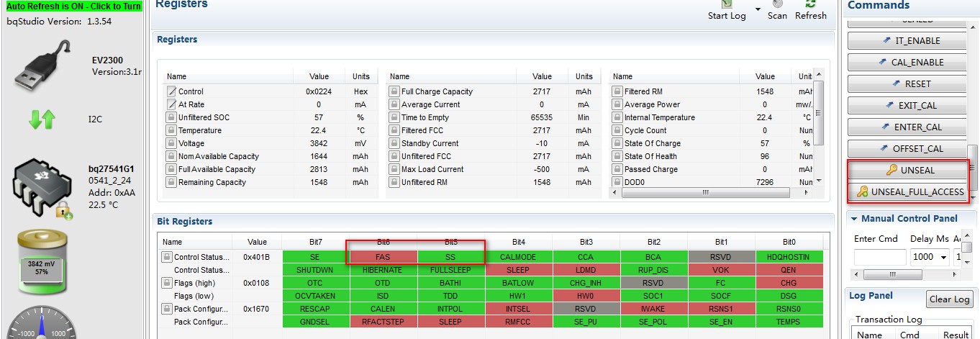The width and height of the screenshot is (980, 339).
Task: Click the UNSEAL_FULL_ACCESS command button
Action: coord(908,191)
